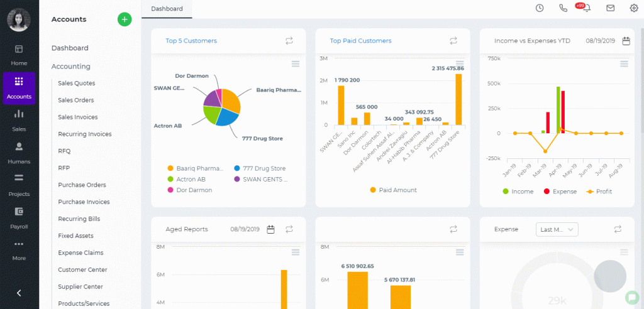Viewport: 644px width, 309px height.
Task: Open Sales Orders
Action: pos(76,100)
